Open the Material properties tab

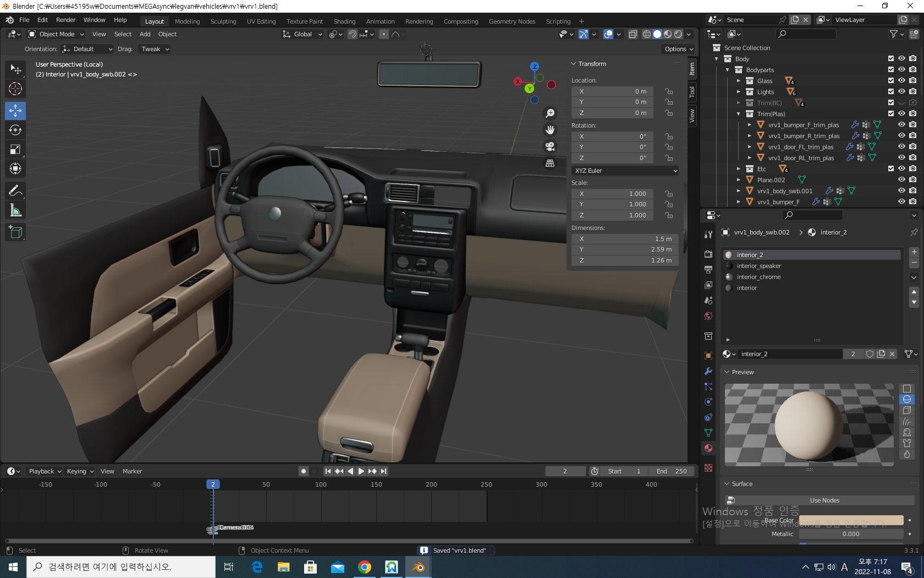(x=708, y=448)
